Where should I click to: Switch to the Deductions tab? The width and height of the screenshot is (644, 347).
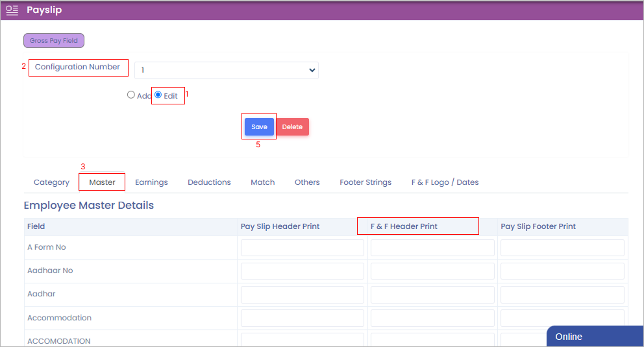coord(209,182)
